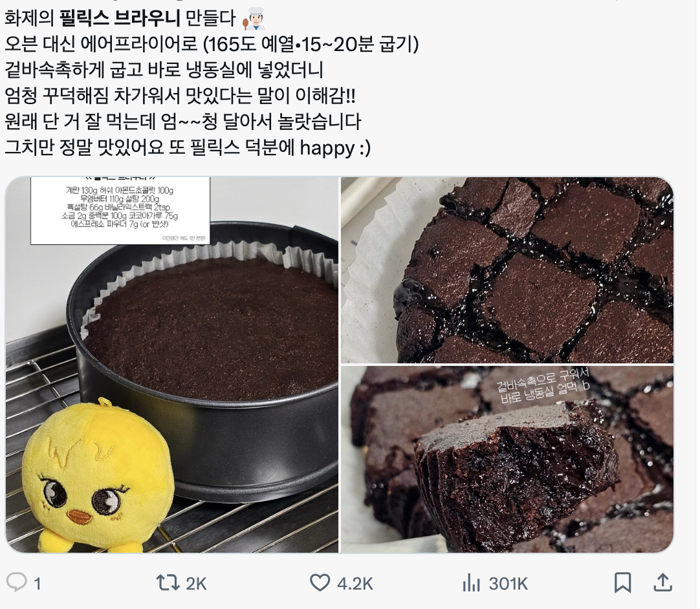Click the repost arrows icon

168,582
